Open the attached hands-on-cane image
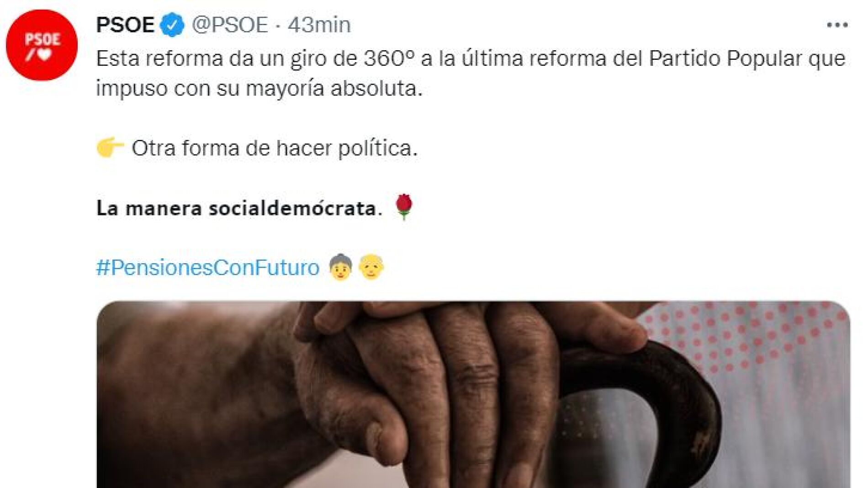 pyautogui.click(x=473, y=394)
